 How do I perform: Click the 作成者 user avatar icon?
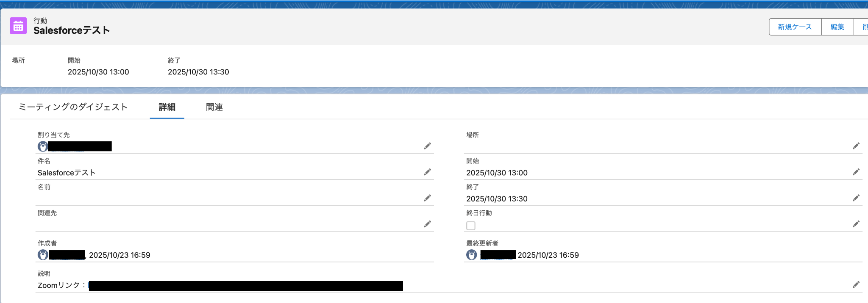pos(43,255)
